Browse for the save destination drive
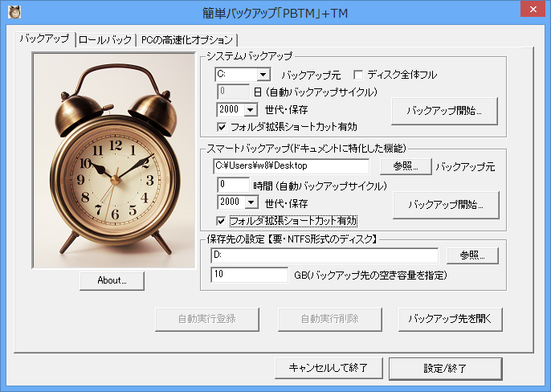Image resolution: width=551 pixels, height=392 pixels. (467, 255)
